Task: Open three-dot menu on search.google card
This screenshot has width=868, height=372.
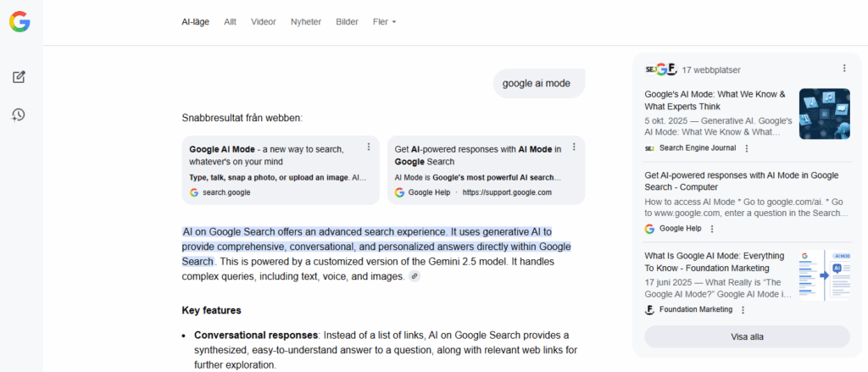Action: 369,147
